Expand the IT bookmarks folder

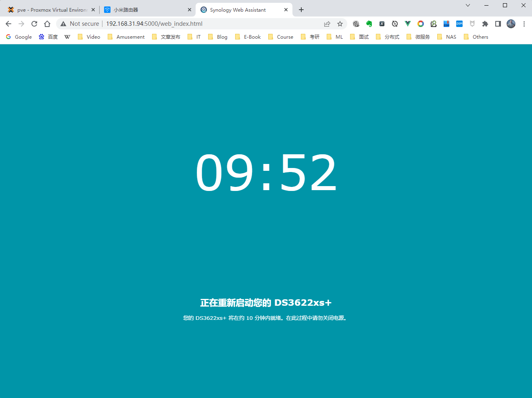(194, 37)
